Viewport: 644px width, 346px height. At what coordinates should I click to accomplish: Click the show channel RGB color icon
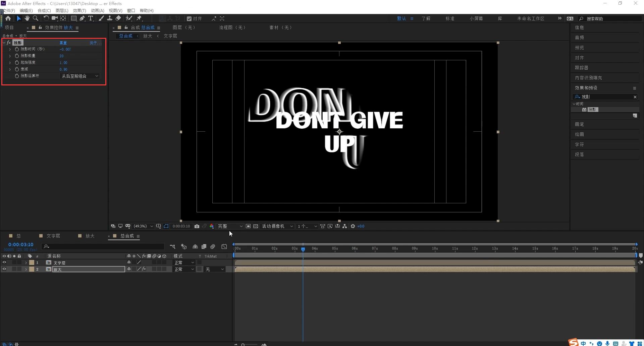pyautogui.click(x=212, y=226)
